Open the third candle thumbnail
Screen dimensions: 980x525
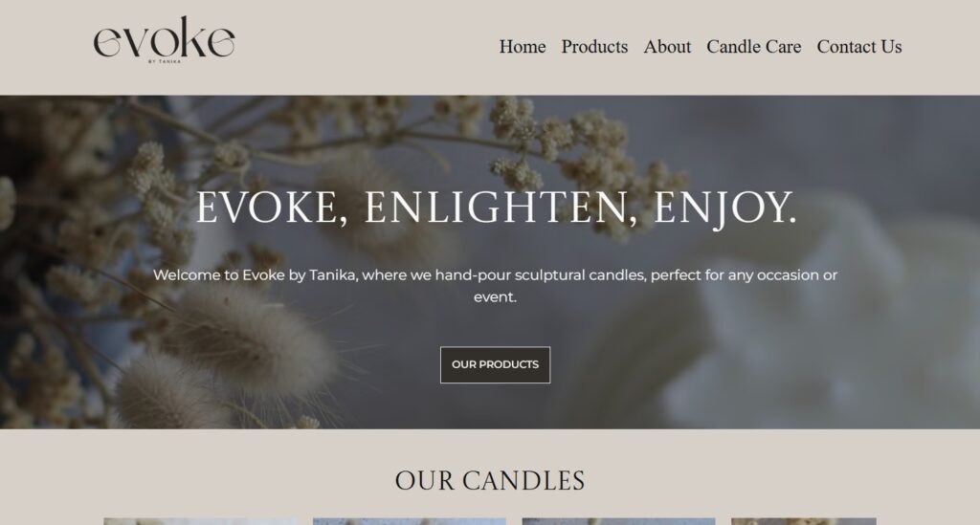[x=619, y=521]
